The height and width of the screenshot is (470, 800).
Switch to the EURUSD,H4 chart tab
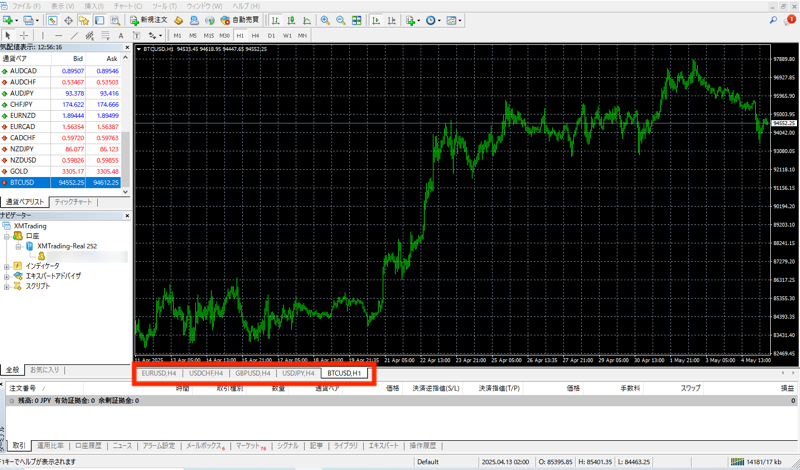[159, 373]
